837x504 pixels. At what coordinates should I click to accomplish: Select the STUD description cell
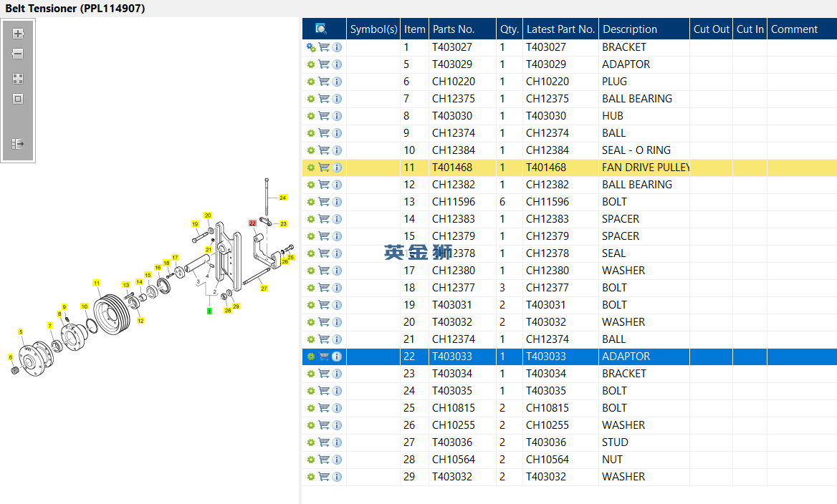pyautogui.click(x=644, y=442)
